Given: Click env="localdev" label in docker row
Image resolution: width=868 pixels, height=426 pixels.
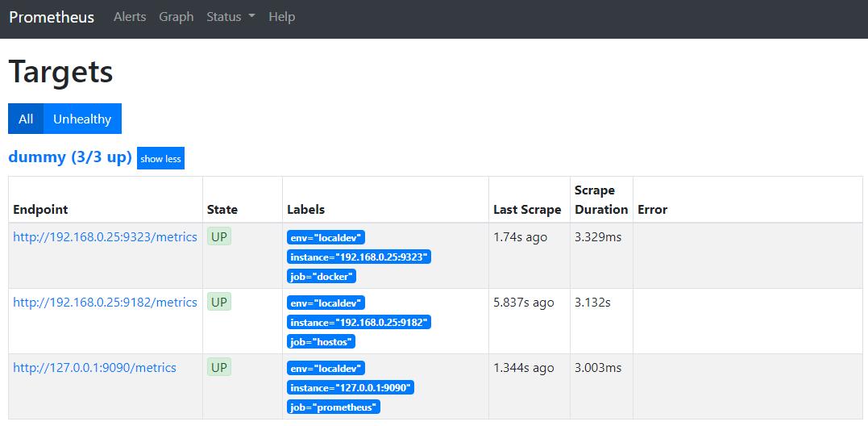Looking at the screenshot, I should [x=326, y=238].
